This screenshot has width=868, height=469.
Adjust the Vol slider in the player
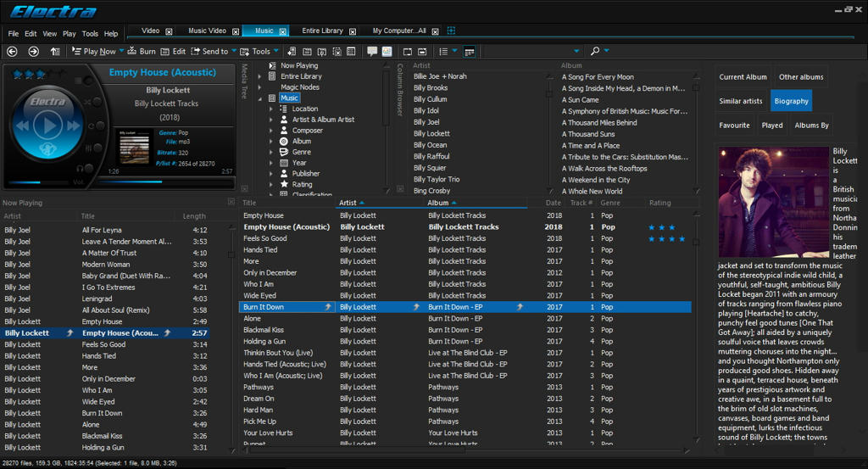click(x=37, y=182)
